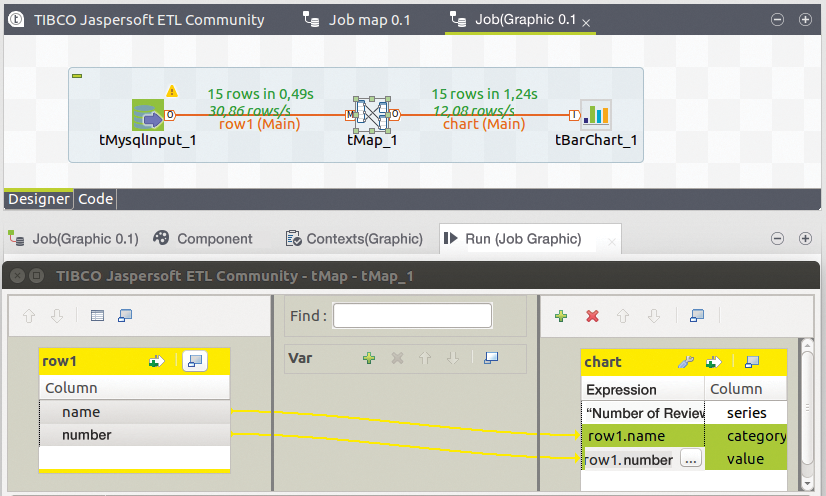Viewport: 826px width, 496px height.
Task: Click the minimize-all-tables icon in the output toolbar
Action: [697, 316]
